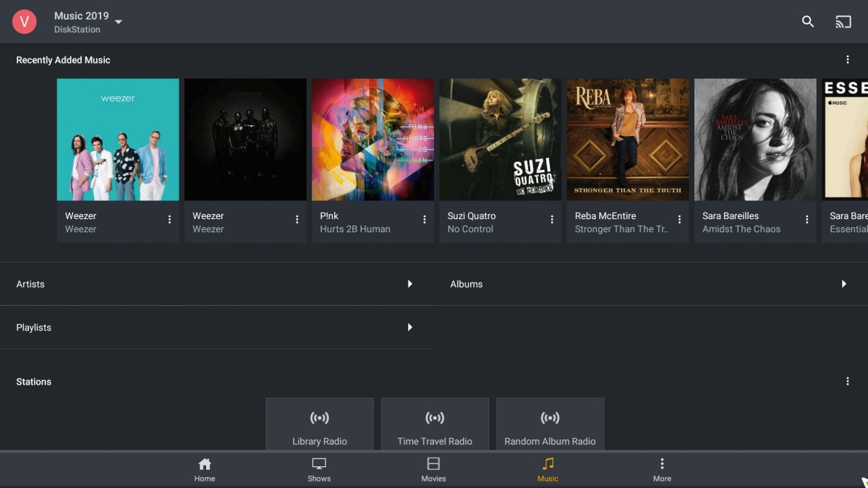Click the 'Stations' heading

pyautogui.click(x=34, y=382)
